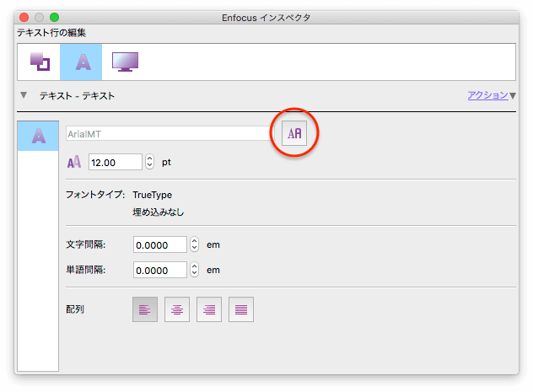
Task: Click the 文字間隔 value field
Action: 160,244
